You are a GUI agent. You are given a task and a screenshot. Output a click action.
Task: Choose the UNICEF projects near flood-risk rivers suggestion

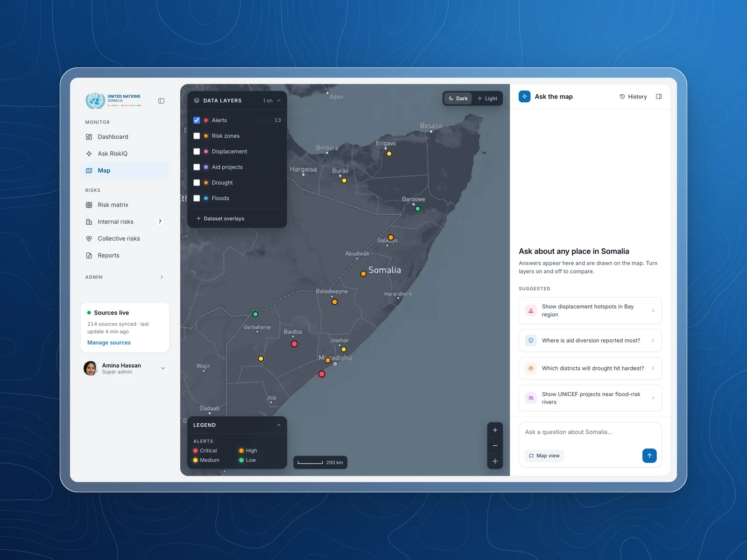tap(590, 398)
